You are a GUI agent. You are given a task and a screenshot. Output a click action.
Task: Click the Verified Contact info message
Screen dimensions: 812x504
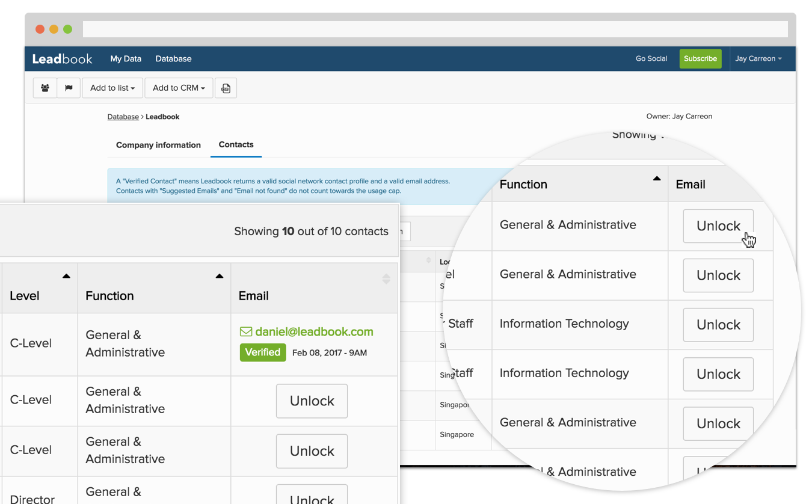283,186
